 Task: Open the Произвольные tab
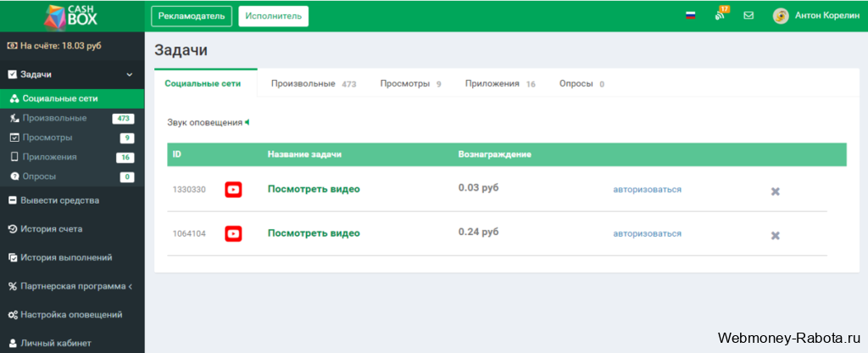click(x=314, y=84)
